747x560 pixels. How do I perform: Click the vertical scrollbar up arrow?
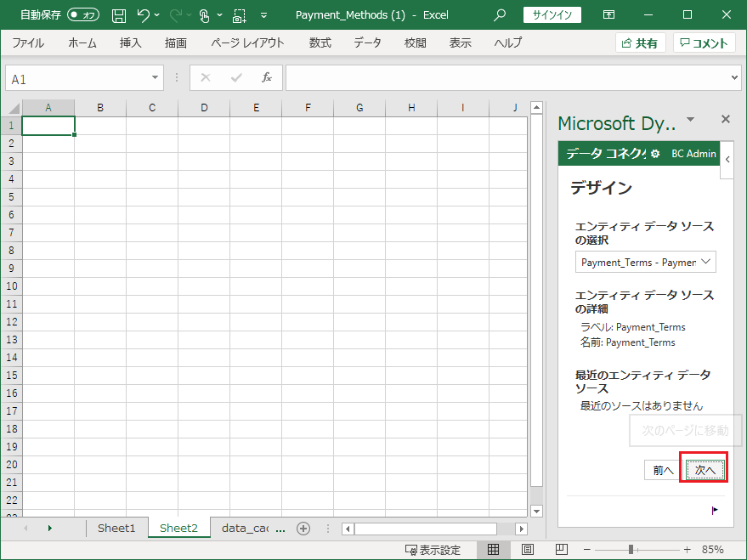click(536, 108)
